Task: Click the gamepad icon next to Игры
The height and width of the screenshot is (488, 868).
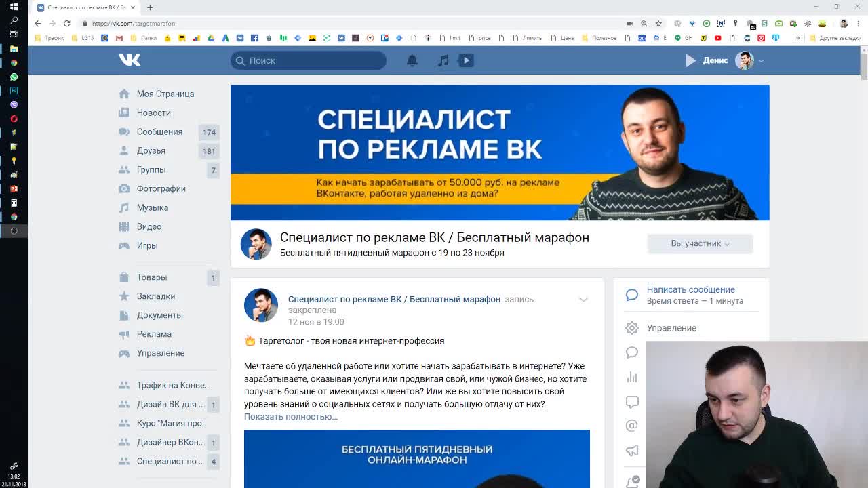Action: pyautogui.click(x=124, y=245)
